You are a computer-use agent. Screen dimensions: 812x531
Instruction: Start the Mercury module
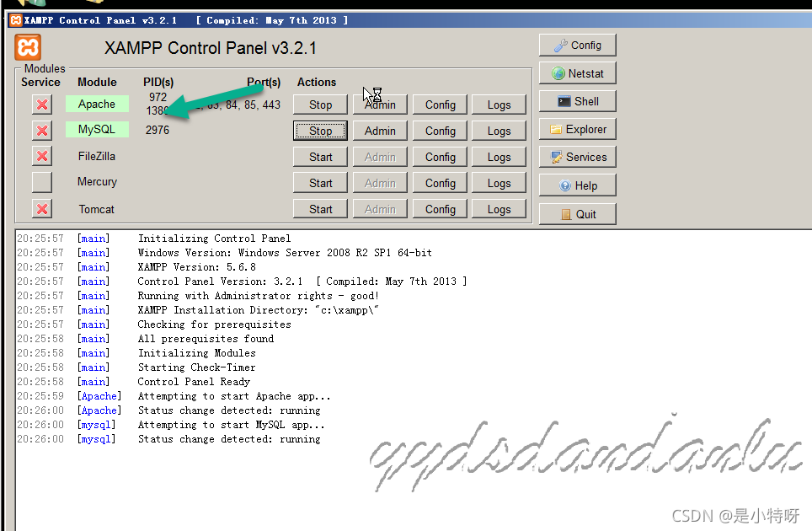point(320,183)
